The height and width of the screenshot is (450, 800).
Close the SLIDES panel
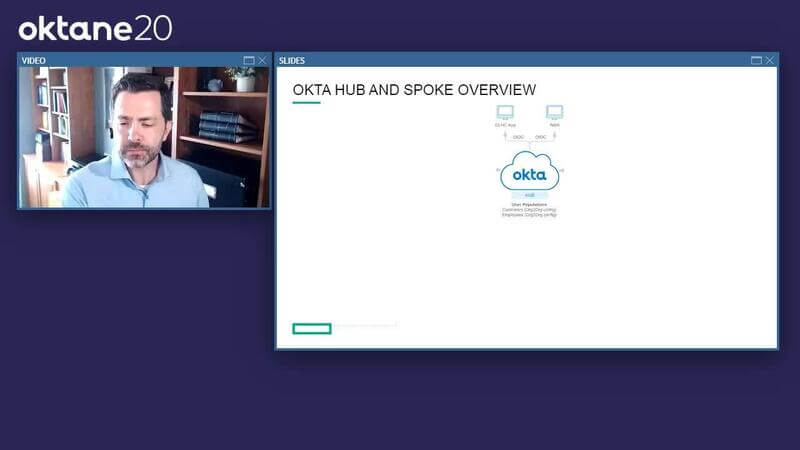tap(769, 60)
